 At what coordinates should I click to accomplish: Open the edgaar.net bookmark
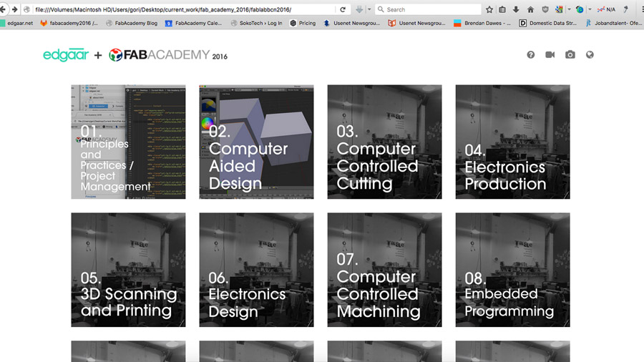click(x=16, y=24)
